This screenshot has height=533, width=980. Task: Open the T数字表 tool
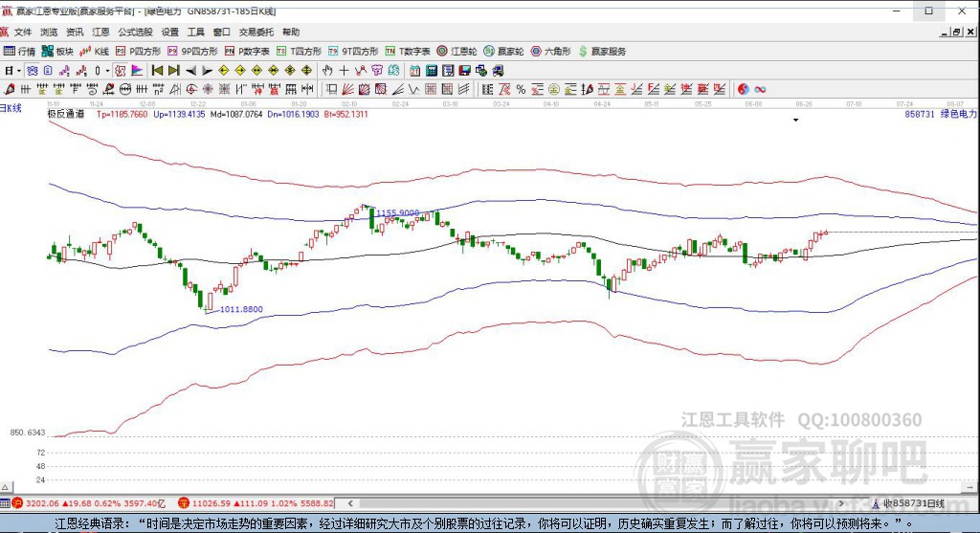click(408, 52)
